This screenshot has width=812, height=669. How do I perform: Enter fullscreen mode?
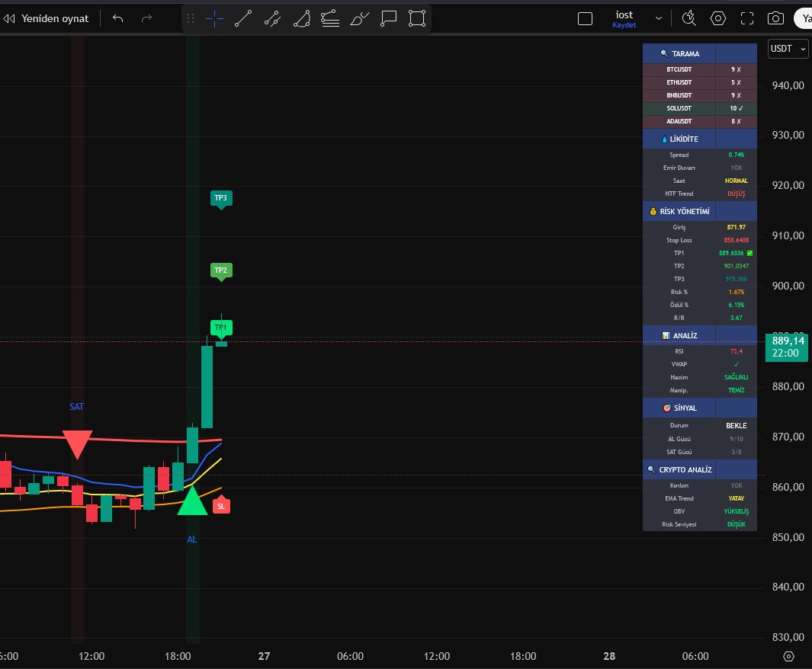tap(746, 18)
